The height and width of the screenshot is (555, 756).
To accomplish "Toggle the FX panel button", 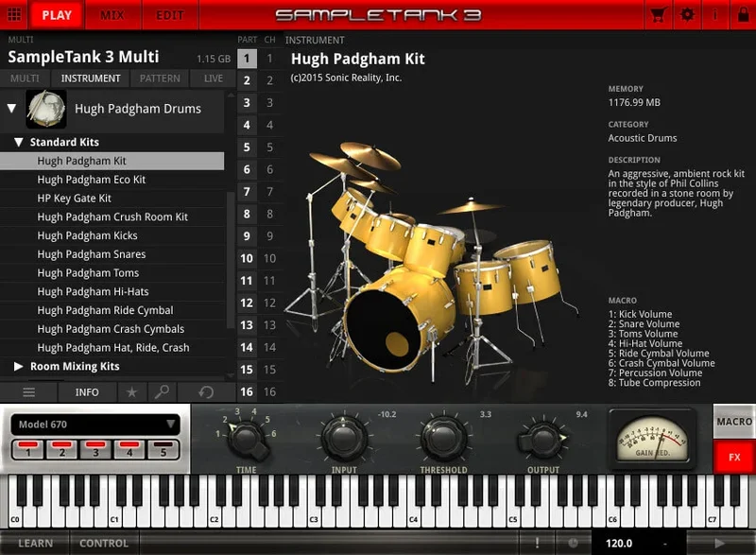I will (734, 457).
